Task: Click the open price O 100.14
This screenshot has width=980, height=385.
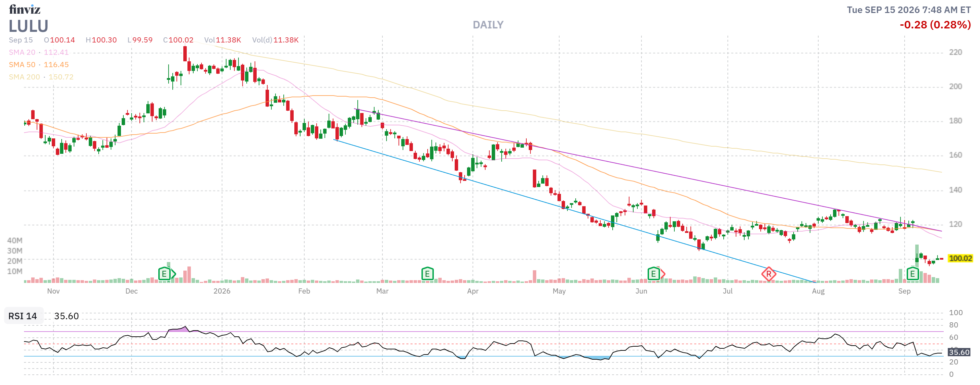Action: 59,40
